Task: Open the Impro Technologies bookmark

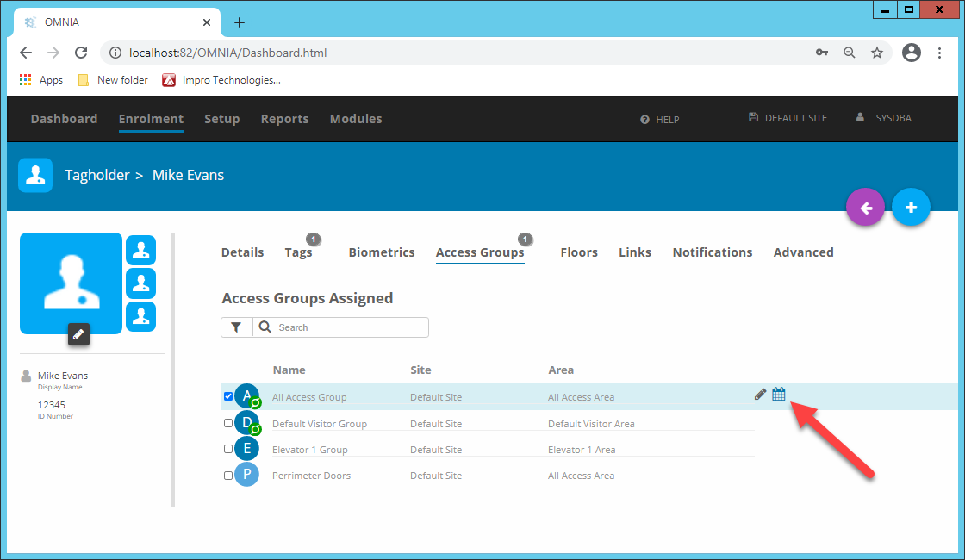Action: tap(221, 80)
